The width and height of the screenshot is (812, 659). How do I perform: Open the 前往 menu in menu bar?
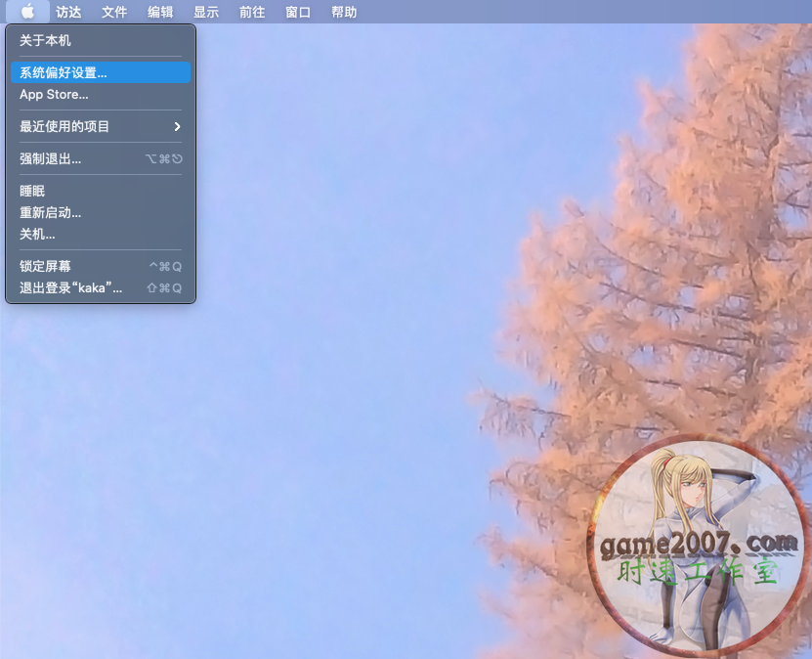[252, 12]
